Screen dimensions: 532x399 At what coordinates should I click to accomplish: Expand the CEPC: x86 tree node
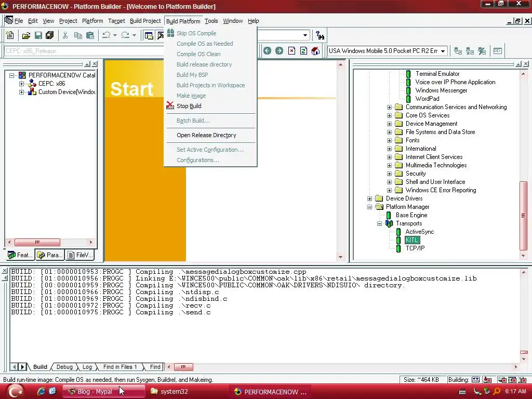point(22,84)
